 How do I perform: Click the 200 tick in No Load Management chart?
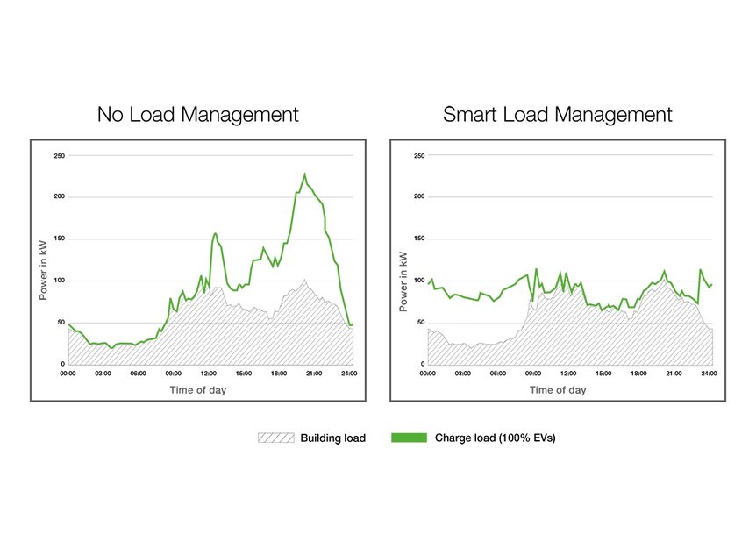point(60,196)
